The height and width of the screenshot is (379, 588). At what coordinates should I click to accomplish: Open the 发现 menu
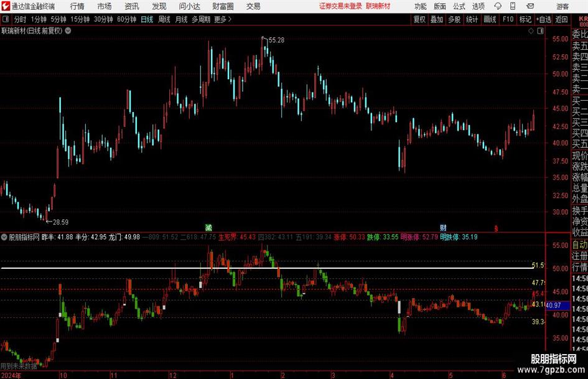coord(159,6)
